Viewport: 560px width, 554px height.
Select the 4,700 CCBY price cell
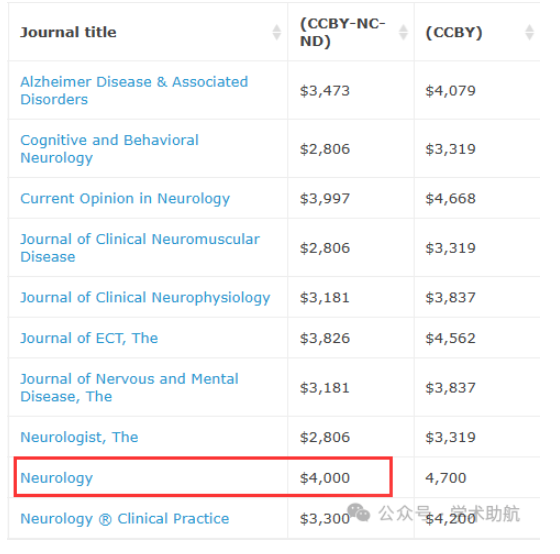pos(446,478)
